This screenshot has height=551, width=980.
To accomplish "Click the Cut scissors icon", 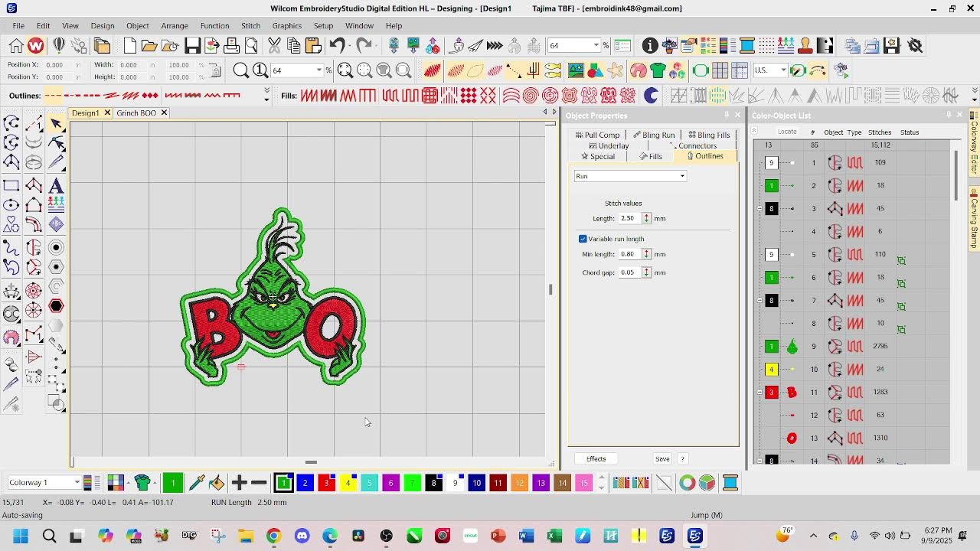I will pyautogui.click(x=274, y=46).
